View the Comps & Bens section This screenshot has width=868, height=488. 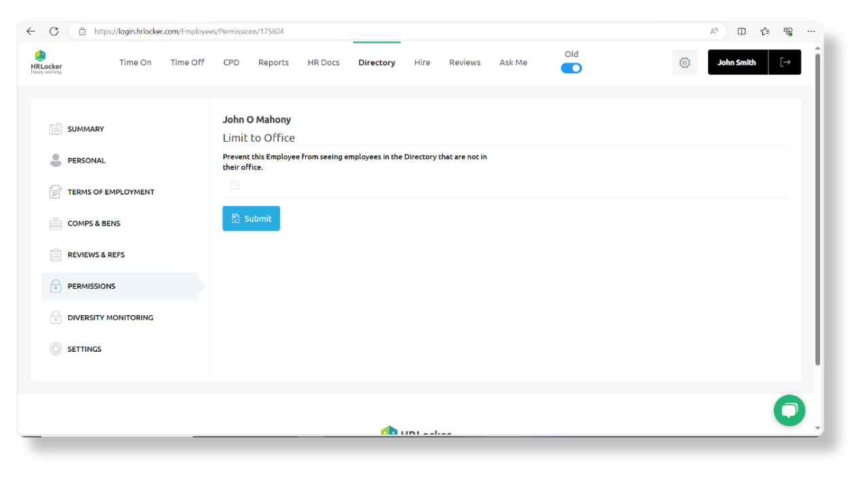94,223
